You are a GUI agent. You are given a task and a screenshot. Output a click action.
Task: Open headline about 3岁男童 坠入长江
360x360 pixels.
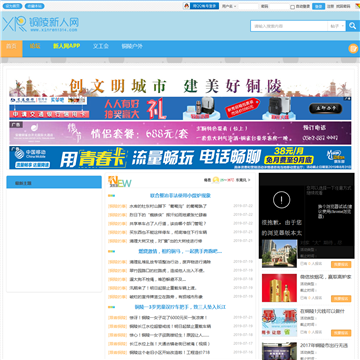[180, 307]
